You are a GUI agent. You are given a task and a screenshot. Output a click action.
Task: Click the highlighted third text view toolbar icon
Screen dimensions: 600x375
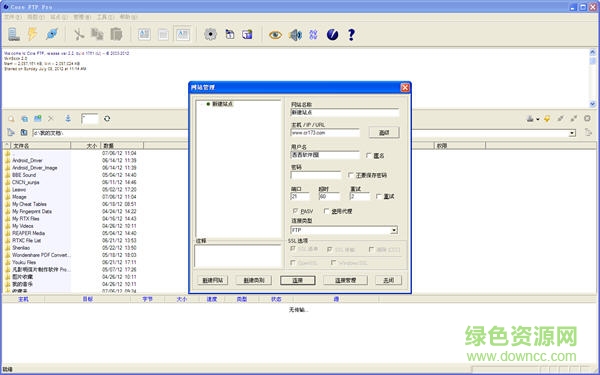183,34
